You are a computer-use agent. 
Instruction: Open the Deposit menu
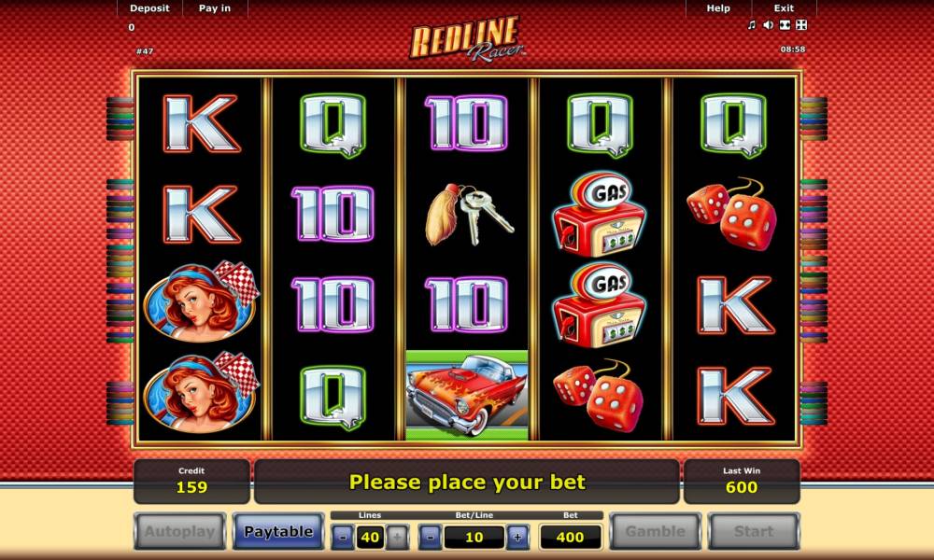(149, 8)
